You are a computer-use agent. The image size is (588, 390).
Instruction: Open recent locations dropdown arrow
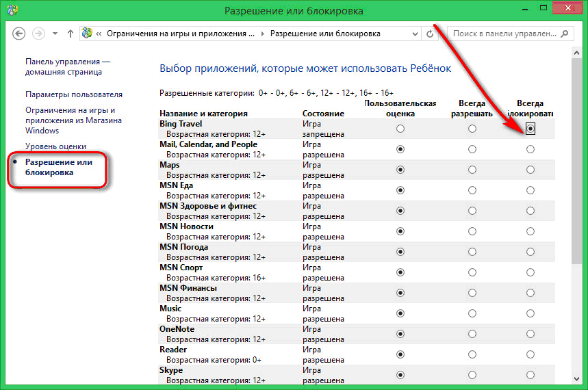point(55,34)
